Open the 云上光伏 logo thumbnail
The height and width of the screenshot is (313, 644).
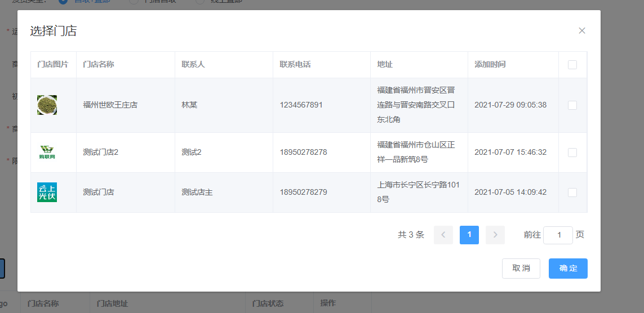tap(47, 192)
